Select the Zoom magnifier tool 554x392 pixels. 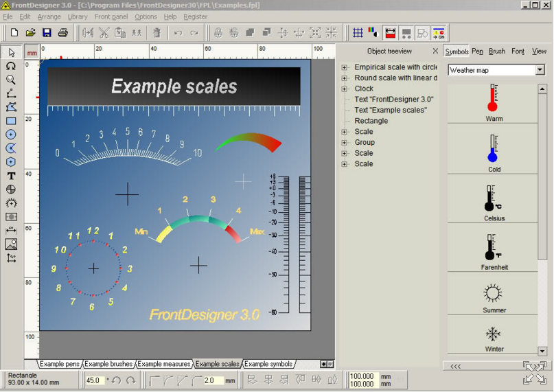pyautogui.click(x=11, y=80)
